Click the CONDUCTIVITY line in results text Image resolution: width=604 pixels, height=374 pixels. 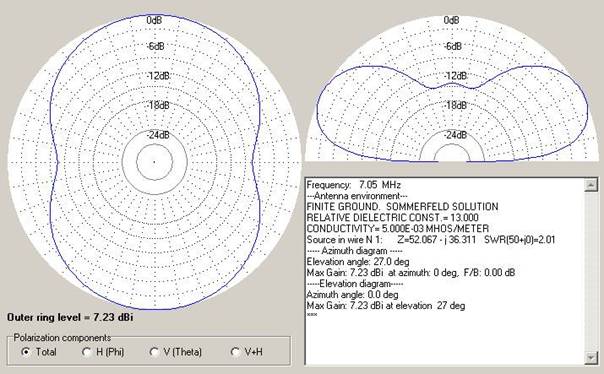click(x=398, y=228)
